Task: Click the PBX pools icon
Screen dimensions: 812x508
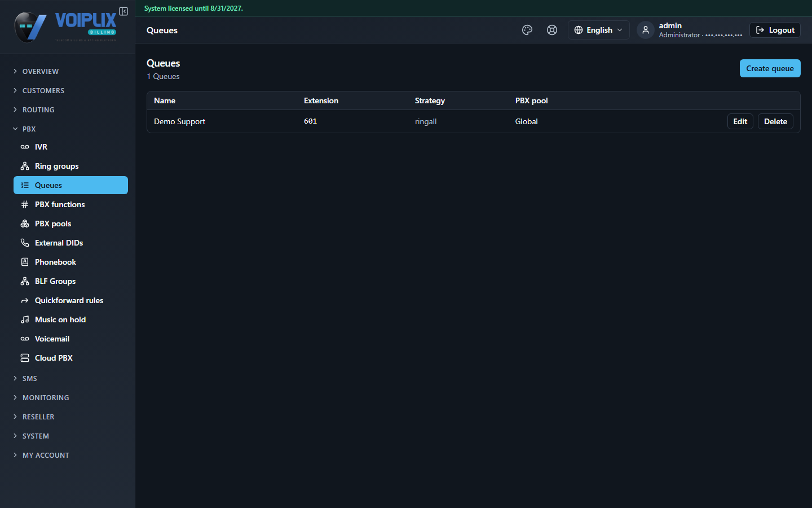Action: (25, 224)
